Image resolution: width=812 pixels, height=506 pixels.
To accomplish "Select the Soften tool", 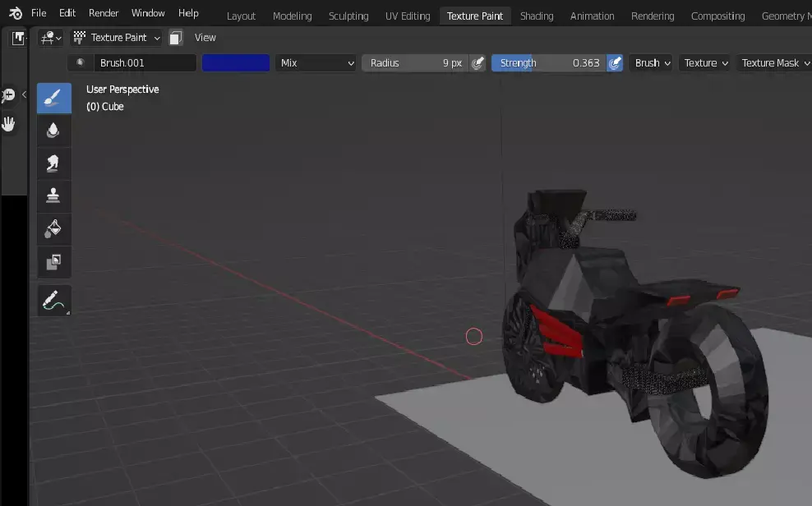I will tap(54, 131).
